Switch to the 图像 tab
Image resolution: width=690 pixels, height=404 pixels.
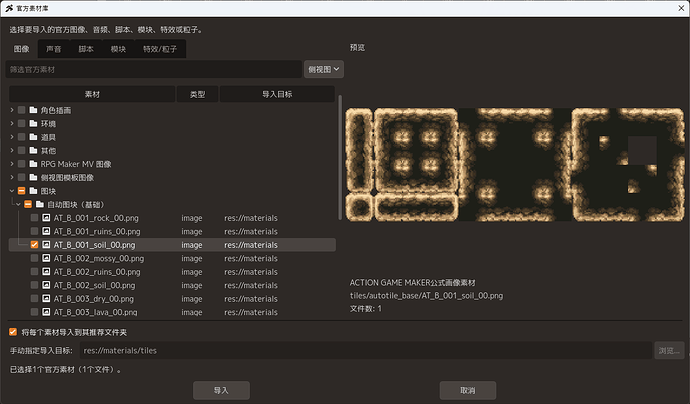tap(22, 49)
